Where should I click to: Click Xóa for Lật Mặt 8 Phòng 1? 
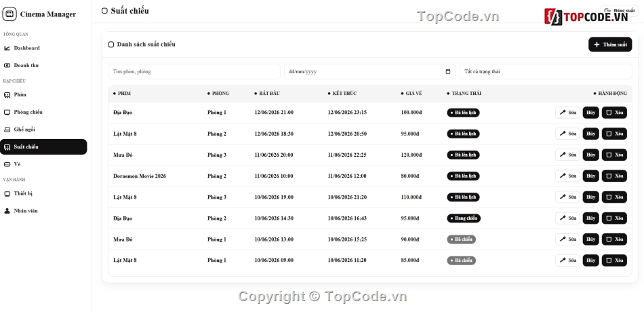[614, 260]
